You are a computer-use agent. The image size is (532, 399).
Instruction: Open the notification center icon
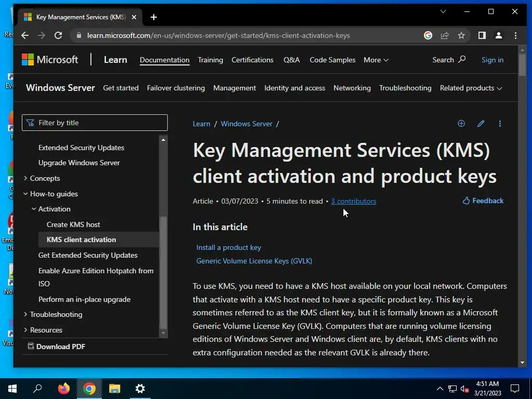(x=515, y=389)
